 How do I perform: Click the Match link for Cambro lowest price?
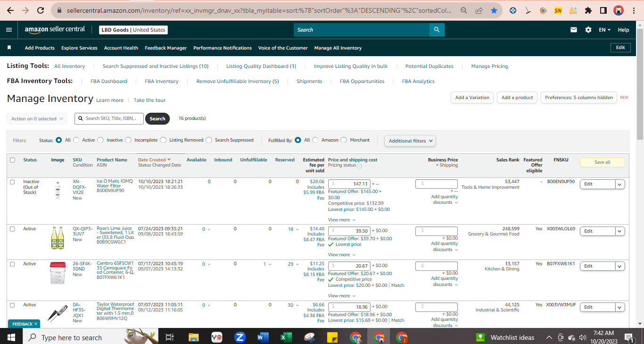(x=397, y=285)
